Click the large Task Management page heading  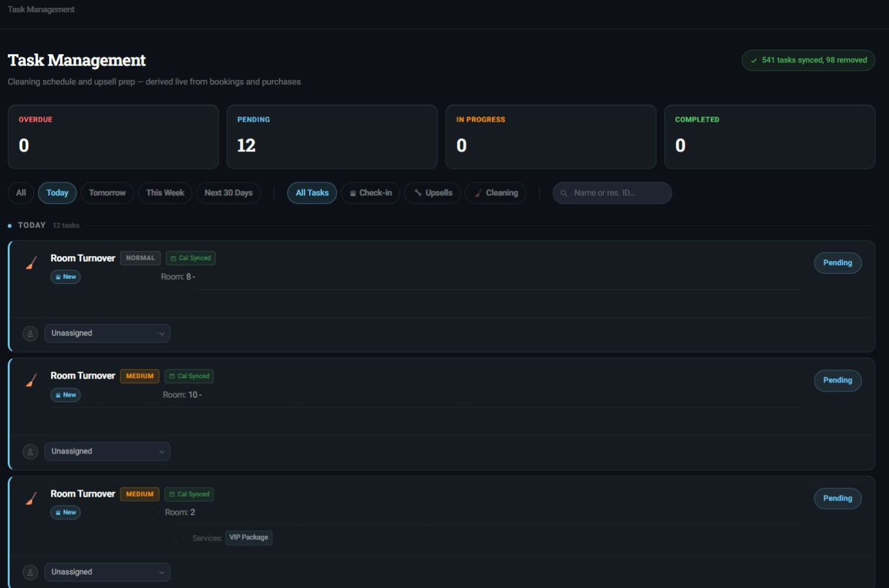(x=77, y=61)
